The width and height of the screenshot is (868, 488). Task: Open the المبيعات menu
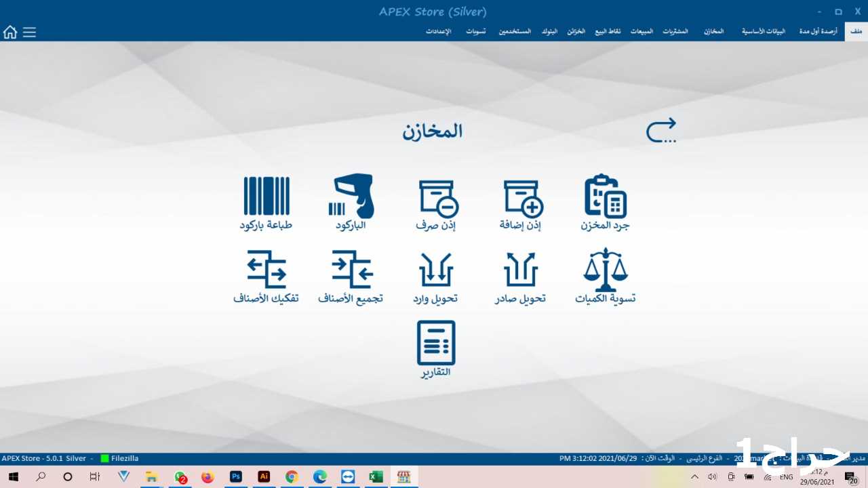click(x=642, y=32)
